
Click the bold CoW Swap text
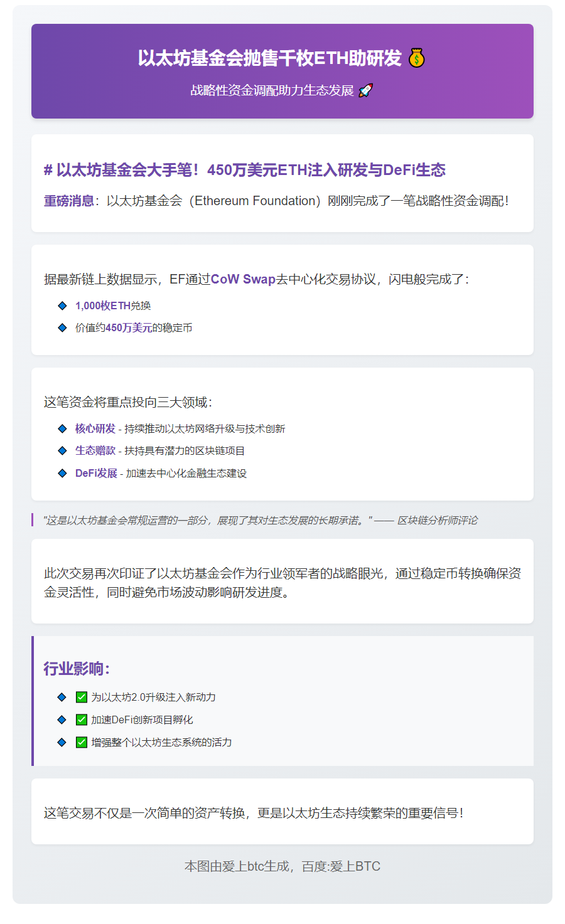tap(244, 279)
